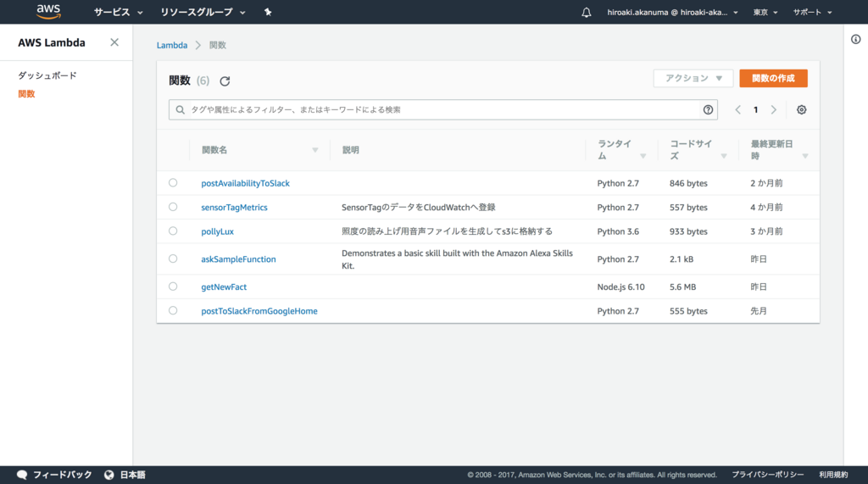The width and height of the screenshot is (868, 484).
Task: Open the hiroaki.akanuma account menu
Action: [x=672, y=12]
